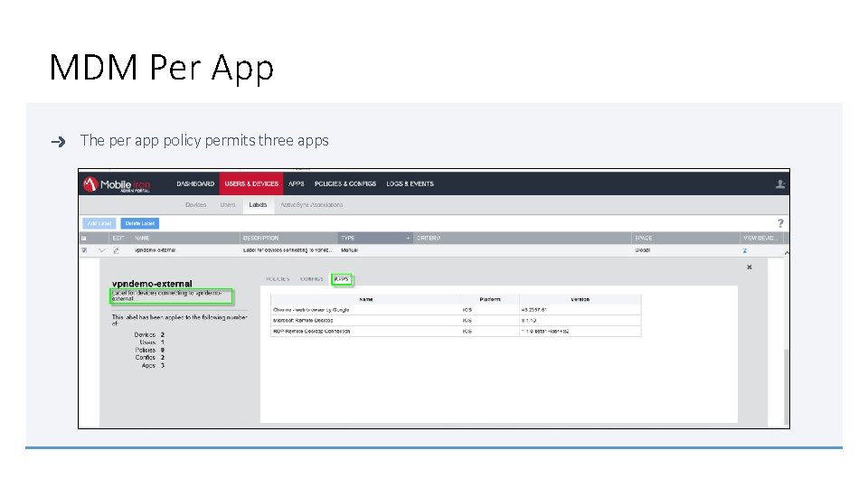Switch to the CONFIGS detail tab
The width and height of the screenshot is (868, 488).
312,279
